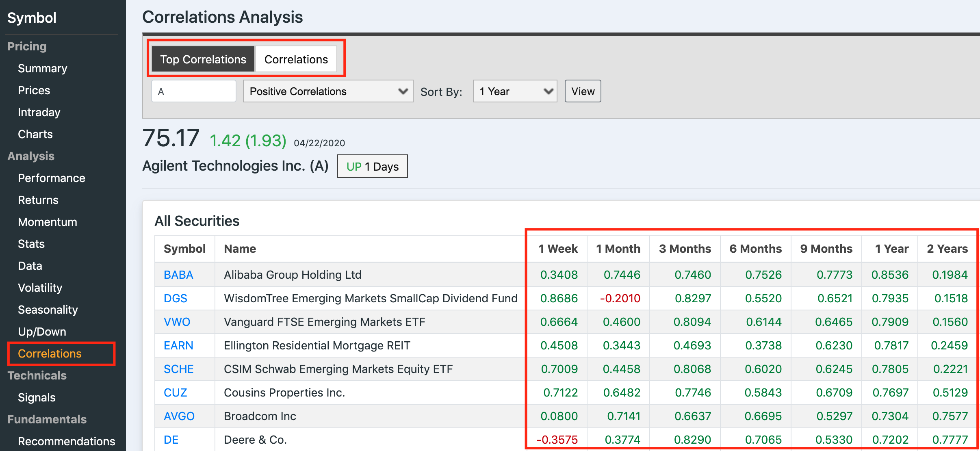980x451 pixels.
Task: Go to Momentum analysis page
Action: pyautogui.click(x=48, y=222)
